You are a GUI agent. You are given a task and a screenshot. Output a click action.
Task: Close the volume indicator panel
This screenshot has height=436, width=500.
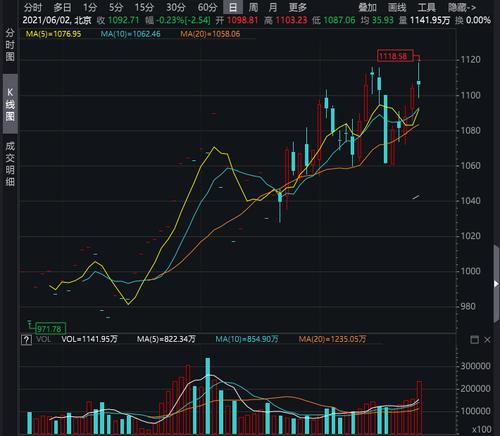pos(487,340)
